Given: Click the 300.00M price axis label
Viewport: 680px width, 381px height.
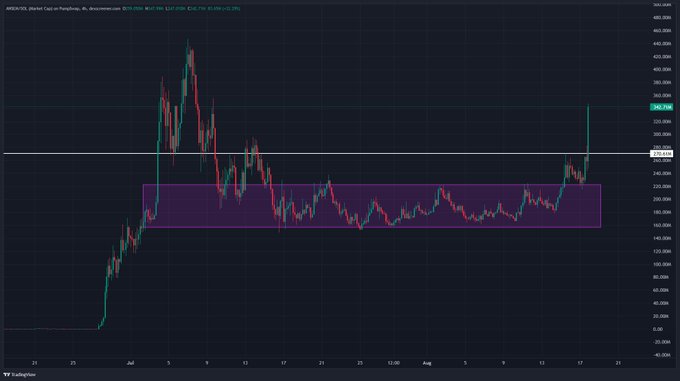Looking at the screenshot, I should 661,134.
